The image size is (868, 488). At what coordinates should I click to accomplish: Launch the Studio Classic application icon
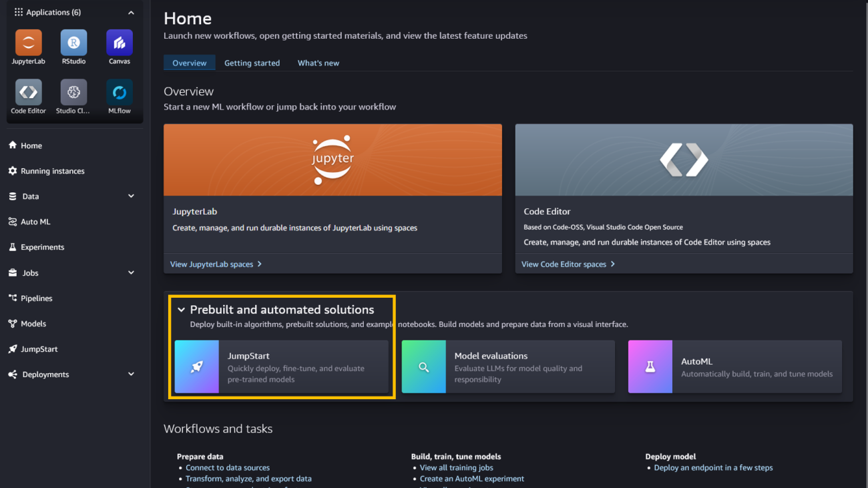[x=73, y=92]
